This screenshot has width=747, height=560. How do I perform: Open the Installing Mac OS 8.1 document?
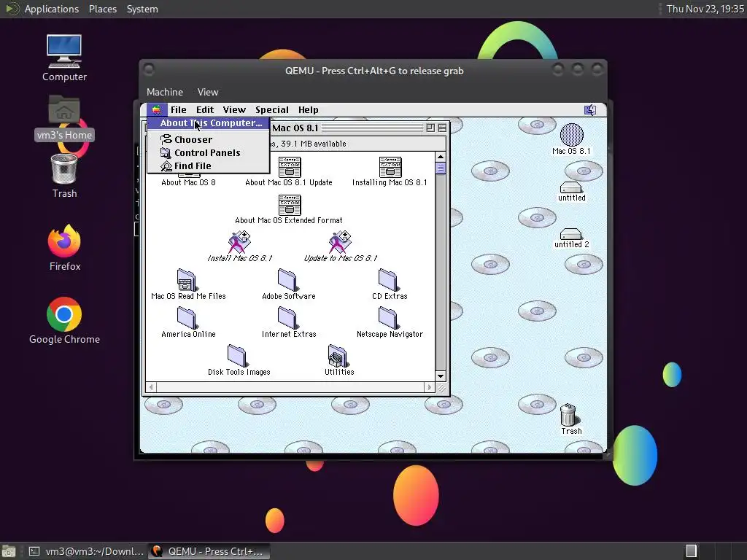pyautogui.click(x=390, y=172)
